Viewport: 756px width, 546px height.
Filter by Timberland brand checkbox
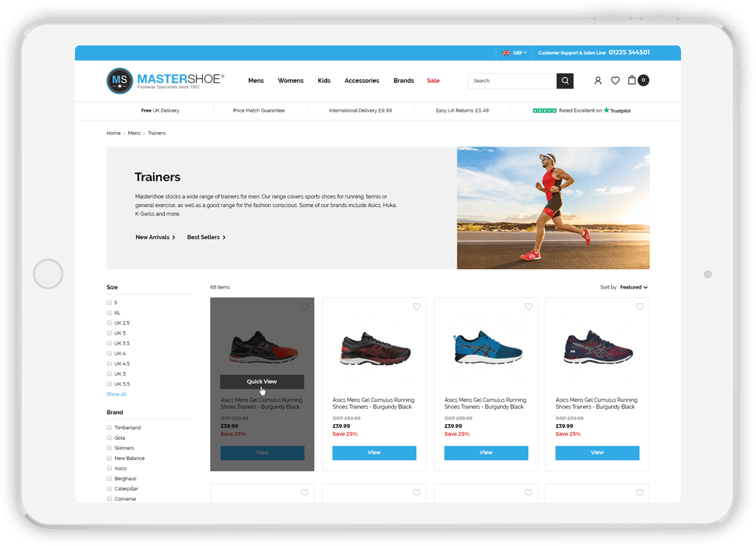coord(110,428)
